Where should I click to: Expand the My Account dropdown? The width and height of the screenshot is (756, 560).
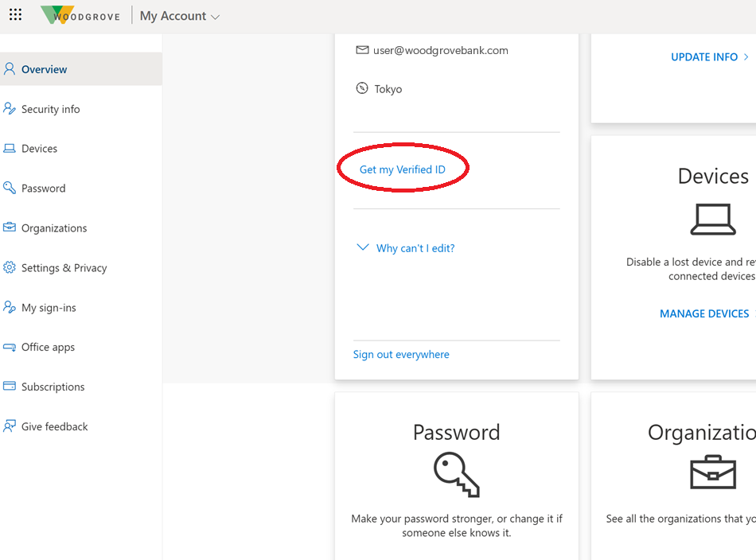[x=179, y=16]
